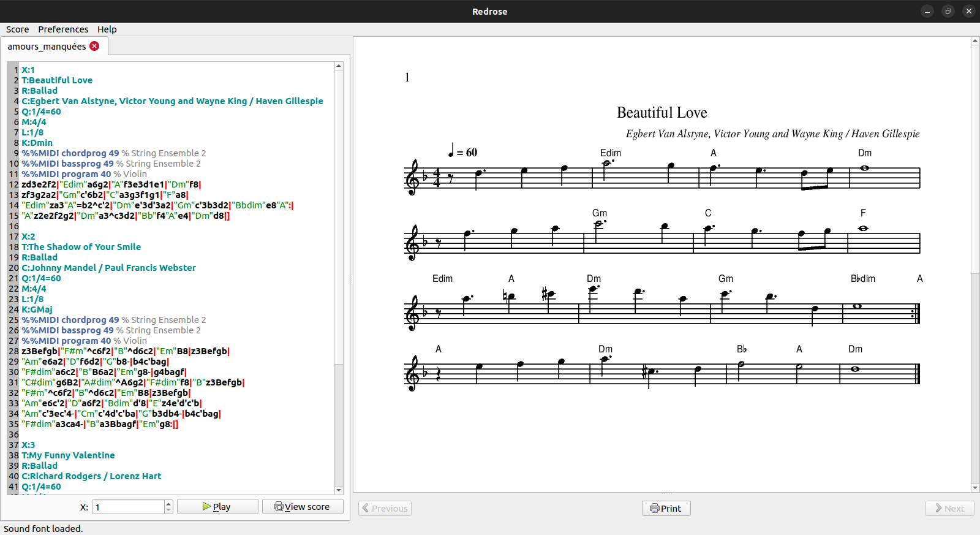Click the 'Sound font loaded.' status bar message
The height and width of the screenshot is (535, 980).
tap(43, 529)
